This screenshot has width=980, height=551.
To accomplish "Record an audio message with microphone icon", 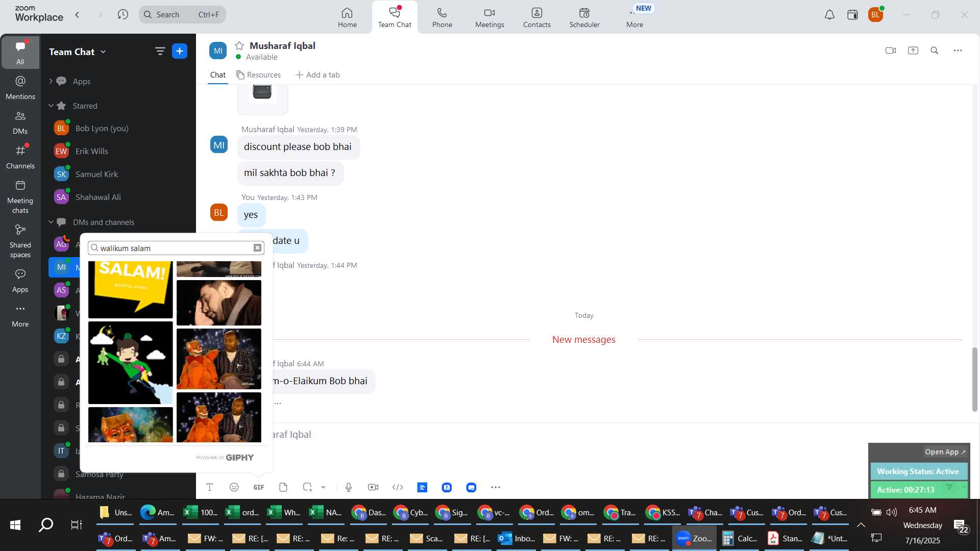I will (x=349, y=487).
